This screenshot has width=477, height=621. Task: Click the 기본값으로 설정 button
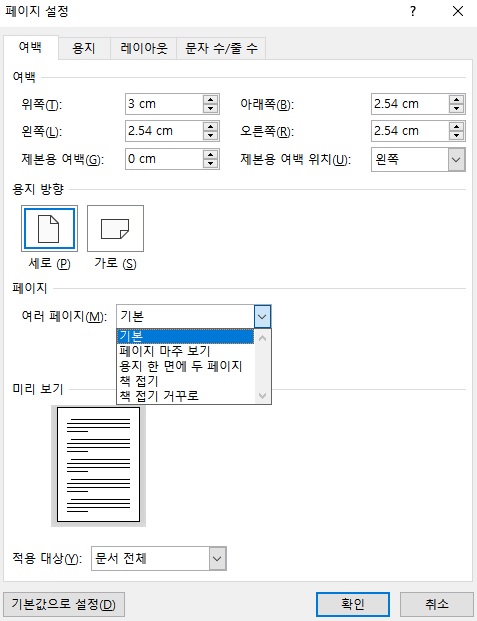[x=64, y=604]
